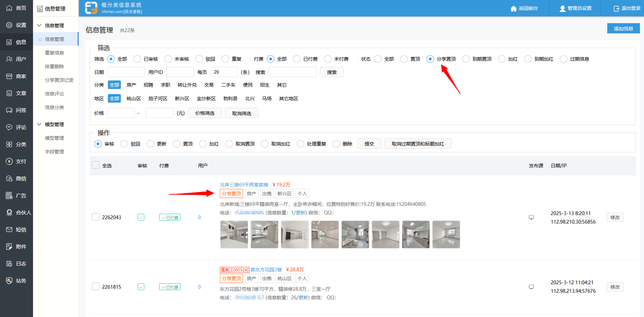644x317 pixels.
Task: Open the 首页 home icon in sidebar
Action: point(9,8)
